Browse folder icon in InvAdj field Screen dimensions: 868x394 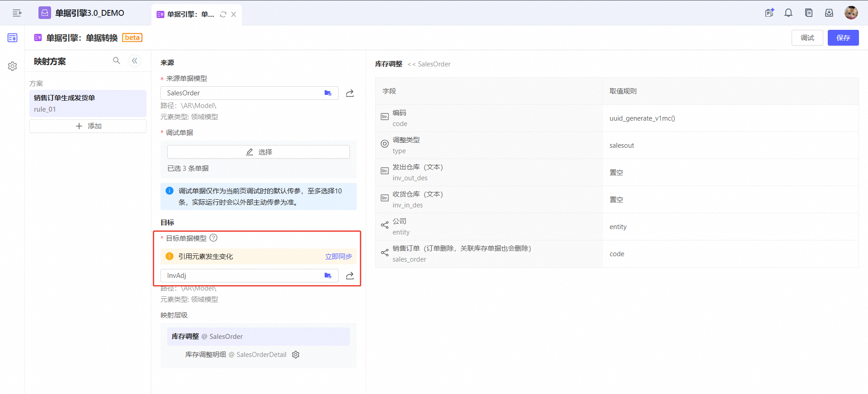point(328,276)
